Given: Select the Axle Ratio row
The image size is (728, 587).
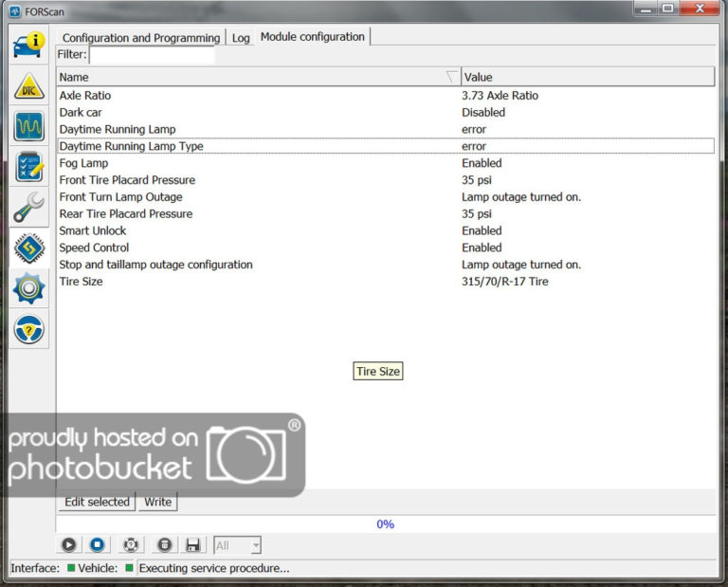Looking at the screenshot, I should click(x=386, y=95).
